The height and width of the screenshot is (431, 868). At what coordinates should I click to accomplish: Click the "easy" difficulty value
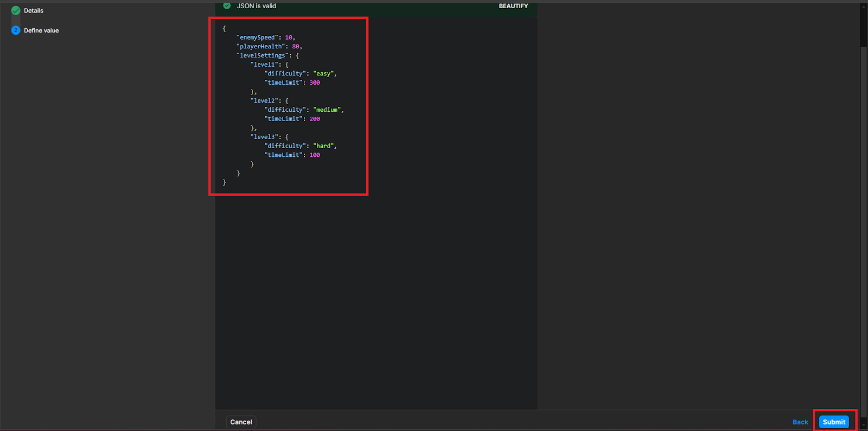[323, 73]
